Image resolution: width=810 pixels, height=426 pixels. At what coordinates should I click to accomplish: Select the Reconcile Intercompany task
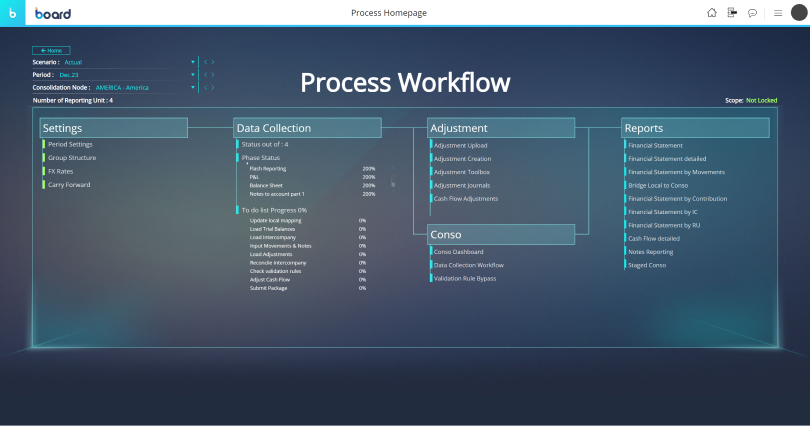click(x=308, y=263)
